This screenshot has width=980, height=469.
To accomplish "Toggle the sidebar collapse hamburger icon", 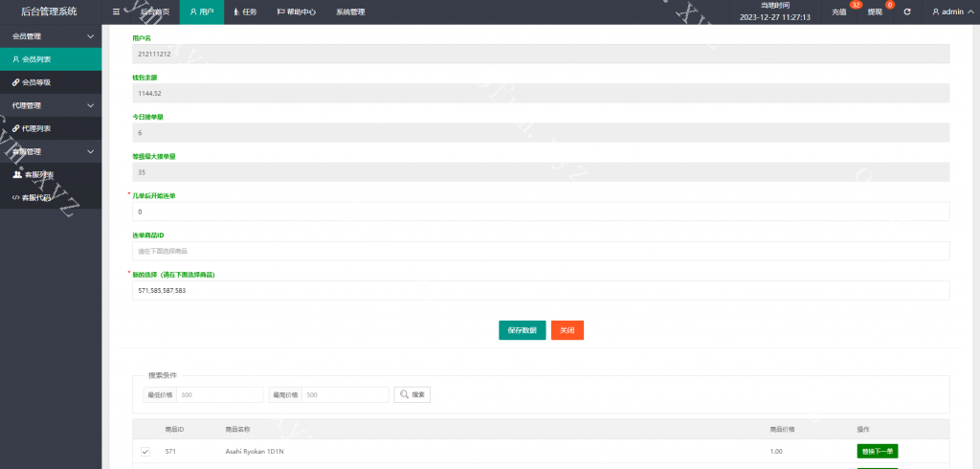I will click(x=116, y=11).
